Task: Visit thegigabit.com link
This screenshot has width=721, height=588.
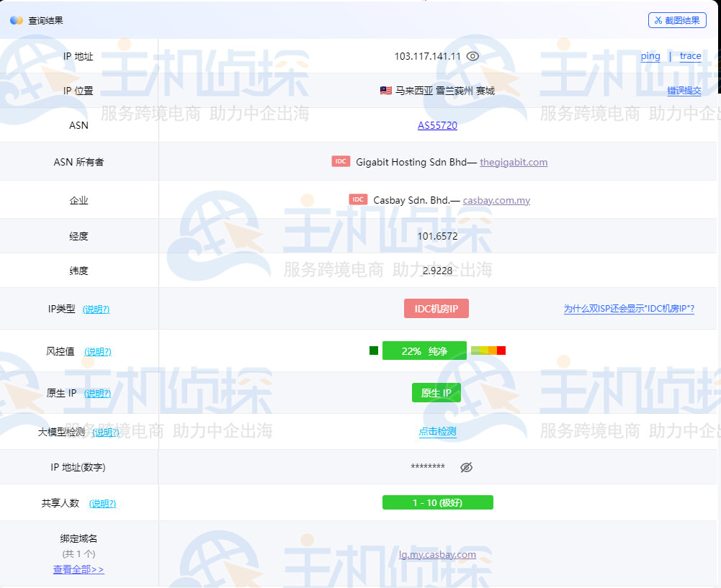Action: point(514,162)
